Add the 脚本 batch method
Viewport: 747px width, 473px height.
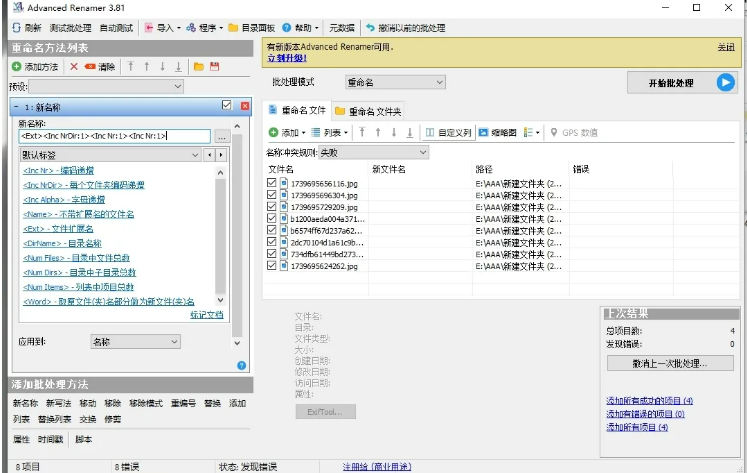click(83, 439)
